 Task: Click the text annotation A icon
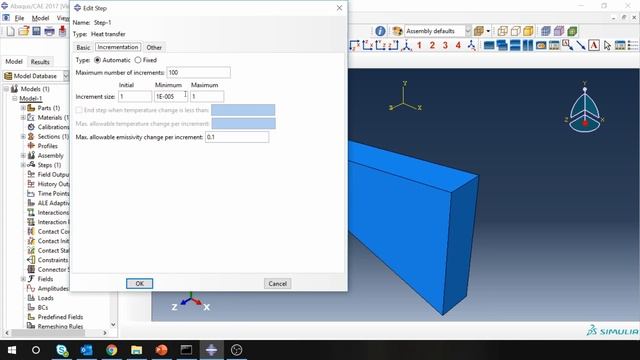tap(594, 45)
